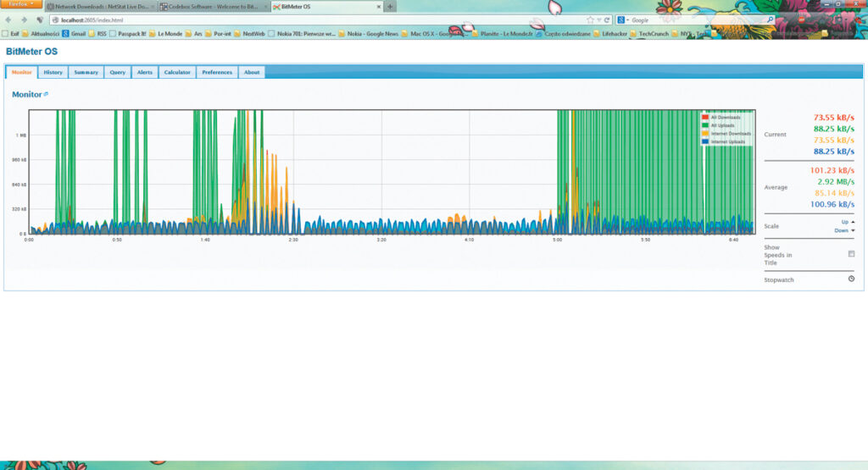Switch to the History tab
Viewport: 868px width, 470px height.
pyautogui.click(x=53, y=73)
